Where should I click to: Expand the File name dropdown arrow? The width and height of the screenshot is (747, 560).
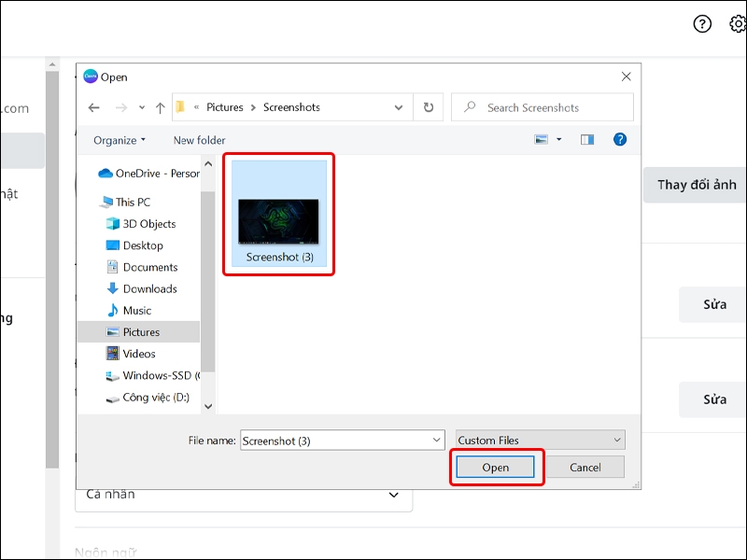coord(437,441)
